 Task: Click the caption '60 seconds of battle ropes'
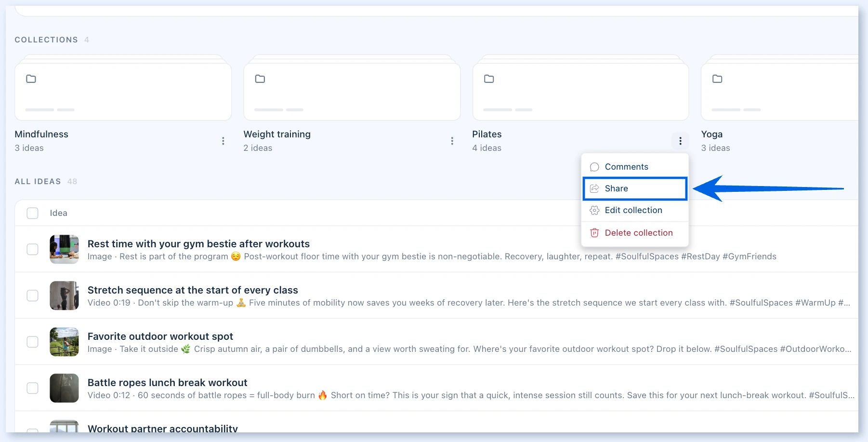pyautogui.click(x=496, y=395)
